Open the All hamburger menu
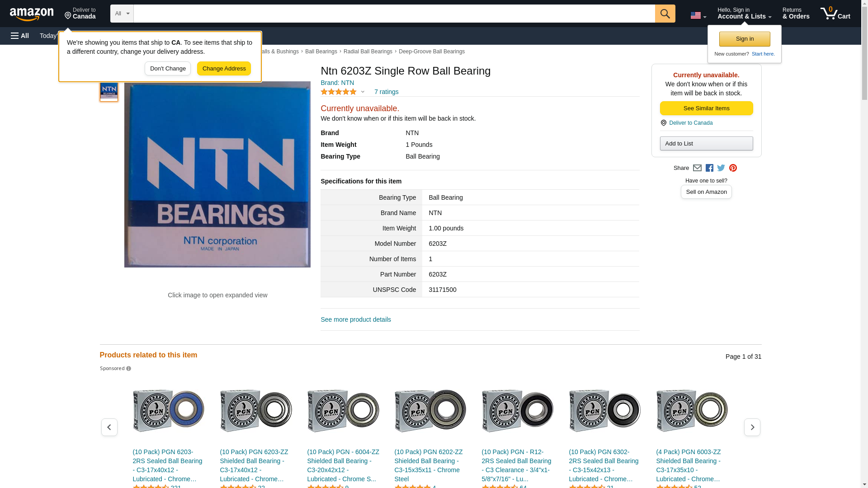868x488 pixels. tap(20, 36)
